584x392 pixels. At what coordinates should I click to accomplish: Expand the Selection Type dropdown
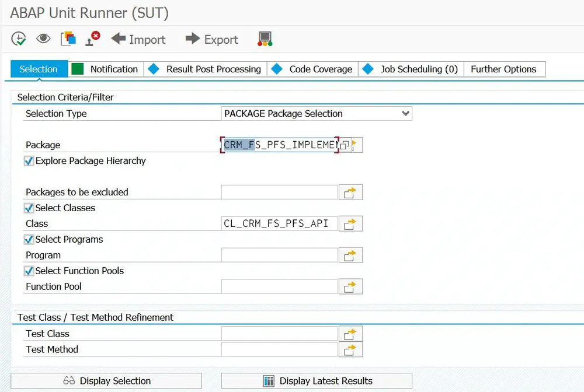[x=406, y=113]
